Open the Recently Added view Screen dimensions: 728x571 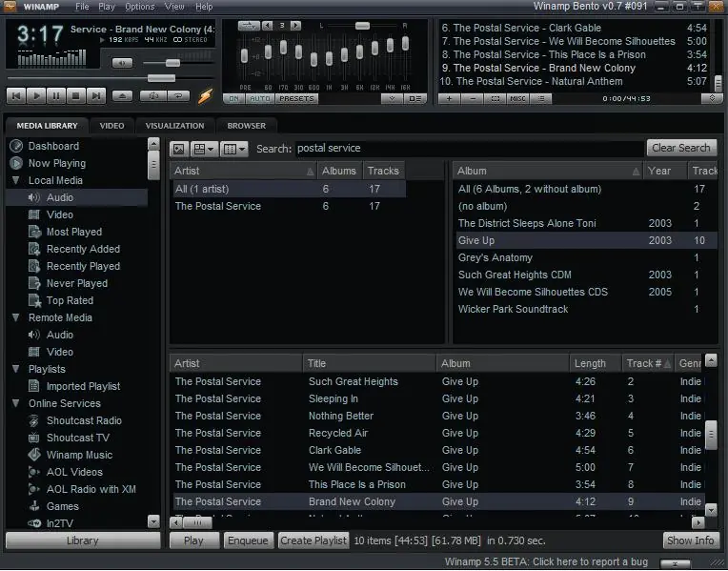83,249
